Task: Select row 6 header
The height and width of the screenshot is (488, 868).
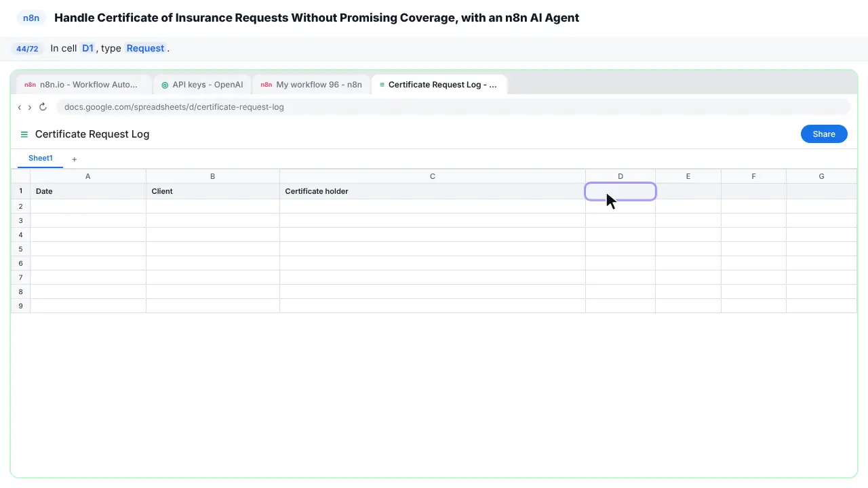Action: click(x=20, y=263)
